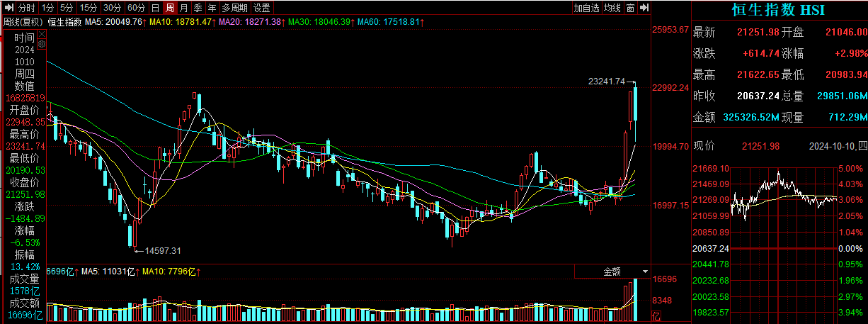Click the 收盘价 21251.98 in info panel
868x324 pixels.
click(25, 189)
